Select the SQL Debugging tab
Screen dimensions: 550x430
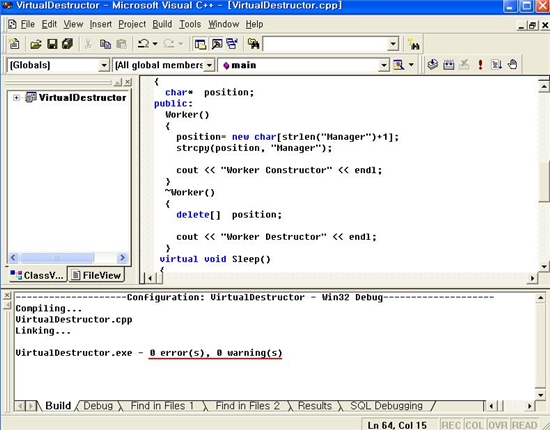pyautogui.click(x=386, y=406)
